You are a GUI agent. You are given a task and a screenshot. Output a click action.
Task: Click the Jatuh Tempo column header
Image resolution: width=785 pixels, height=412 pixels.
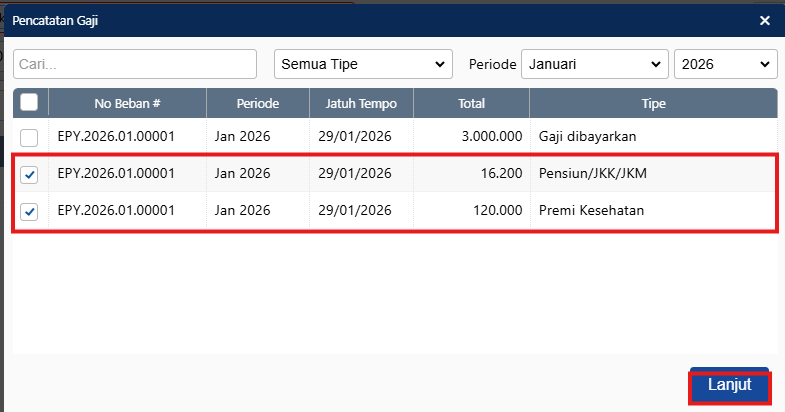361,103
